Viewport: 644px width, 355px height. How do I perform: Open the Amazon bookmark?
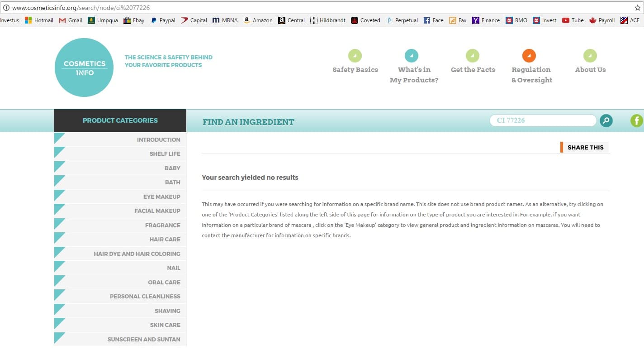coord(258,20)
